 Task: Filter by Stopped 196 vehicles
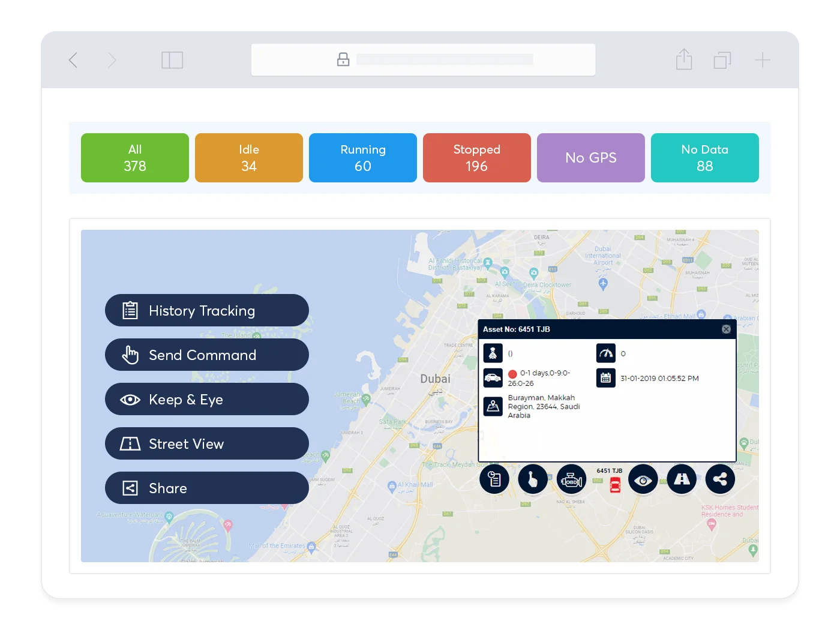point(477,158)
